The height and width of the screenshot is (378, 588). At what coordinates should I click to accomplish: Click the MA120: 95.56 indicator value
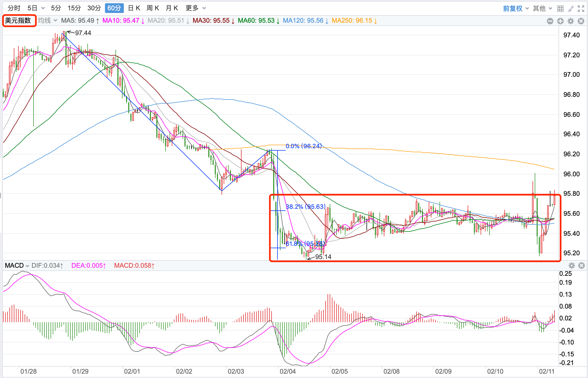306,21
